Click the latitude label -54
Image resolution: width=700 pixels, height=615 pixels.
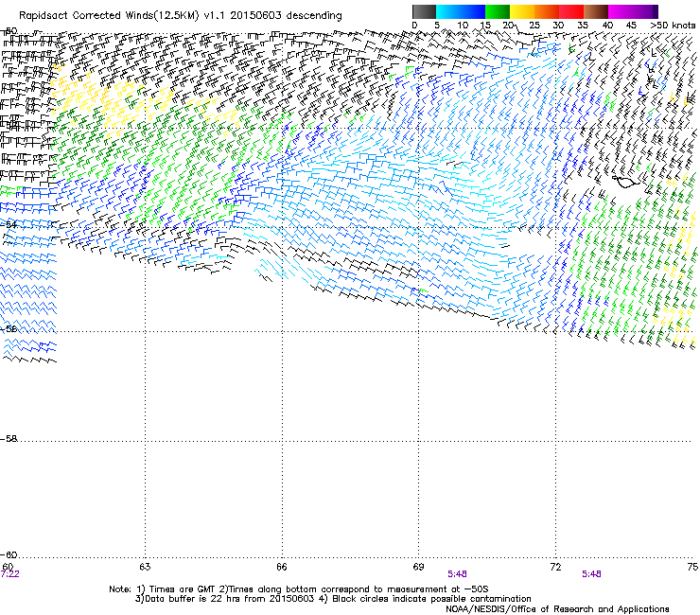tap(9, 224)
